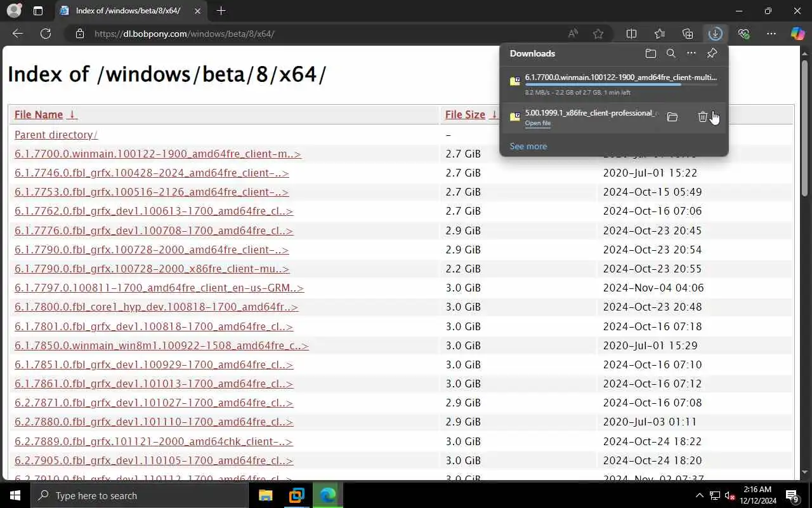The height and width of the screenshot is (508, 812).
Task: Reverse sort using the File Name arrow
Action: pyautogui.click(x=72, y=114)
